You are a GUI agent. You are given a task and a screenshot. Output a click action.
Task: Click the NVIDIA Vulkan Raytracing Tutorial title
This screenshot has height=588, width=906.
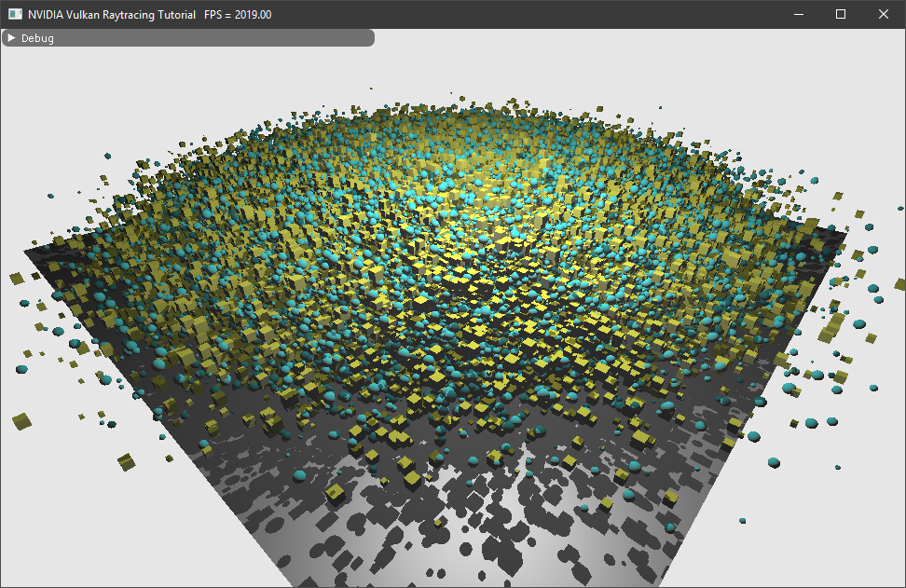coord(111,14)
